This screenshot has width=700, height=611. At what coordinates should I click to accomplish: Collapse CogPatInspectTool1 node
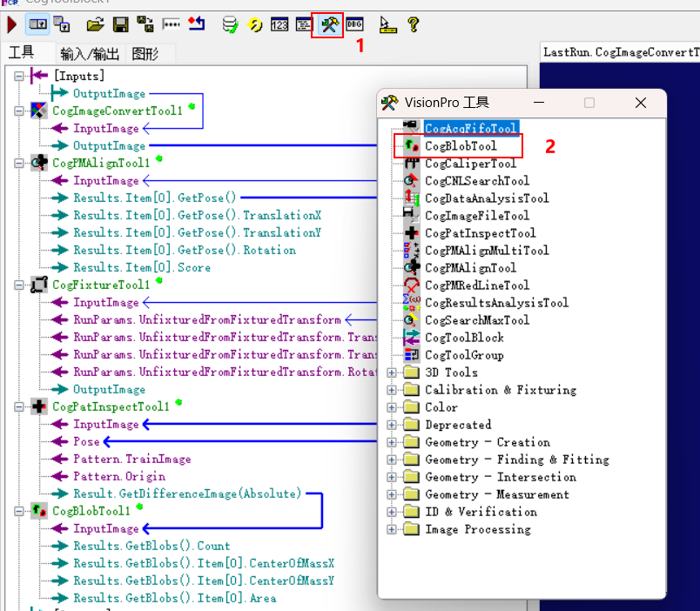(x=19, y=406)
